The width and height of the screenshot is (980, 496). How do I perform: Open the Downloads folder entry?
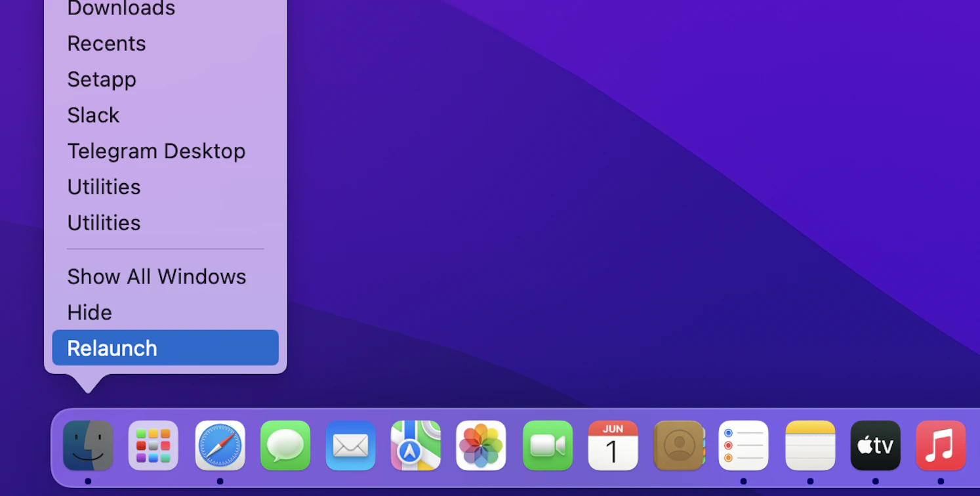[121, 9]
